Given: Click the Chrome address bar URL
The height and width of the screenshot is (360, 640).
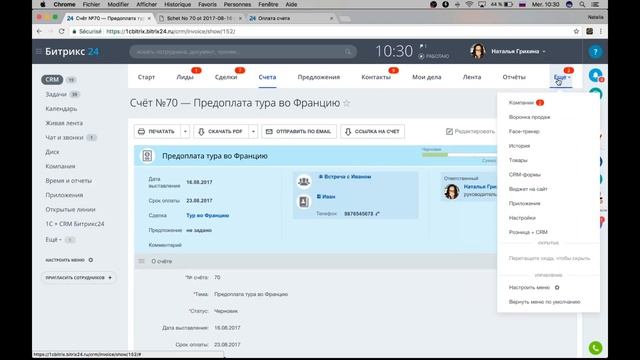Looking at the screenshot, I should pyautogui.click(x=171, y=31).
